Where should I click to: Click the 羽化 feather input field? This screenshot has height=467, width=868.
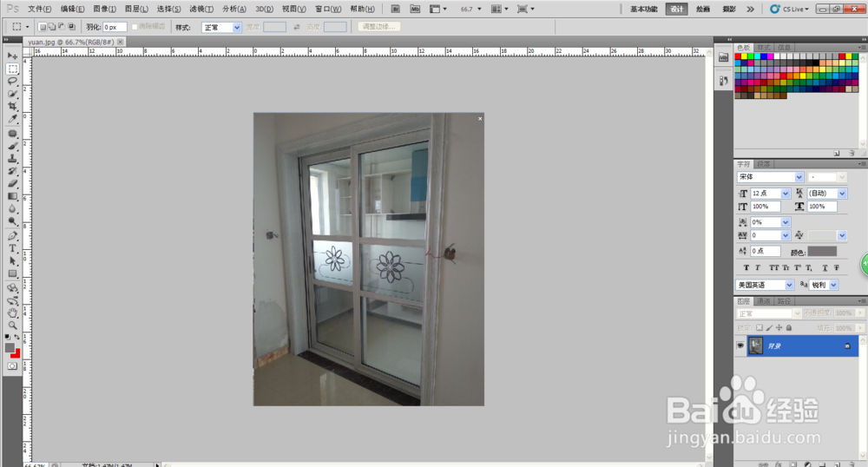click(x=115, y=27)
